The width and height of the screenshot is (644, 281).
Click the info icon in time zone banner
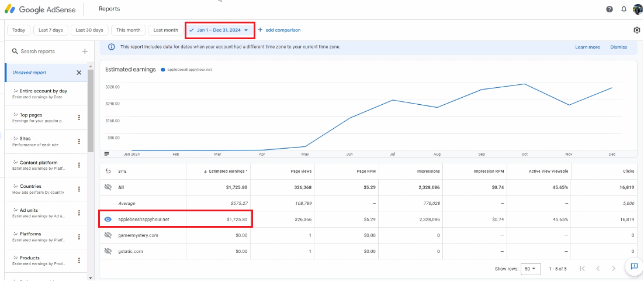point(111,47)
